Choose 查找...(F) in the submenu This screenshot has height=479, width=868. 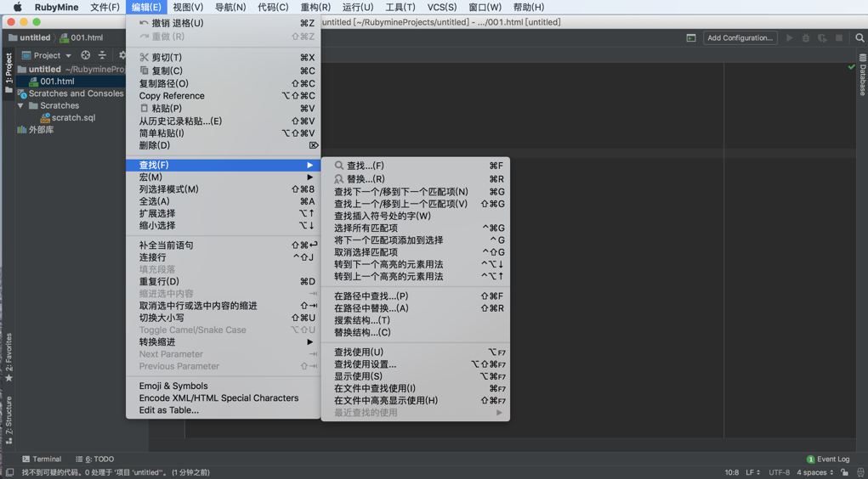pyautogui.click(x=415, y=166)
